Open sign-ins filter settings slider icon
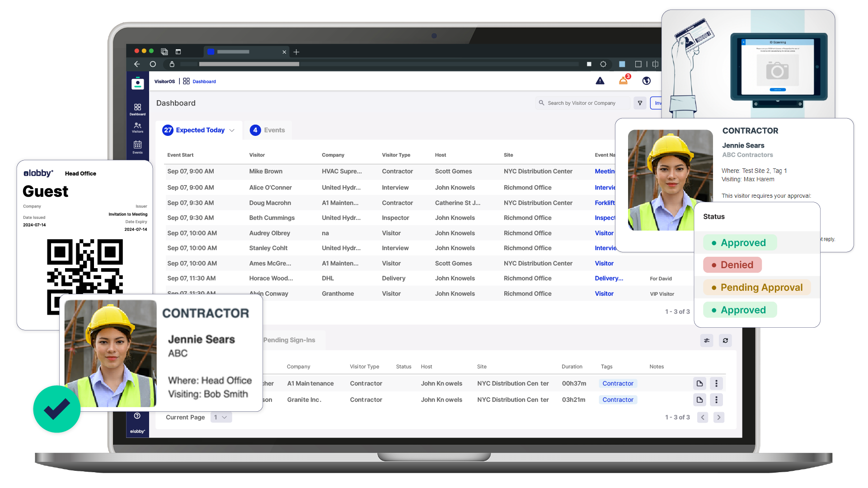868x488 pixels. [x=706, y=340]
